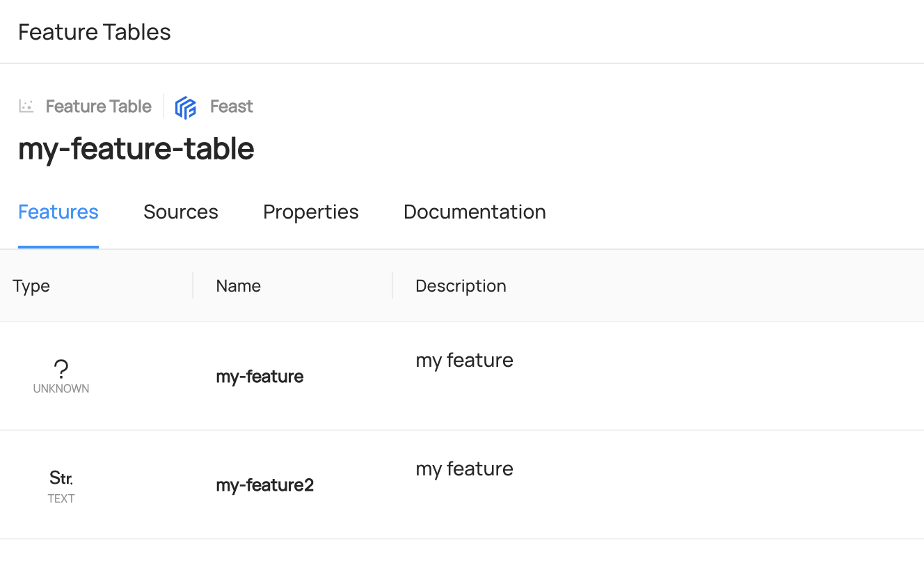Open the my-feature feature entry
Screen dimensions: 924x568
pyautogui.click(x=260, y=376)
